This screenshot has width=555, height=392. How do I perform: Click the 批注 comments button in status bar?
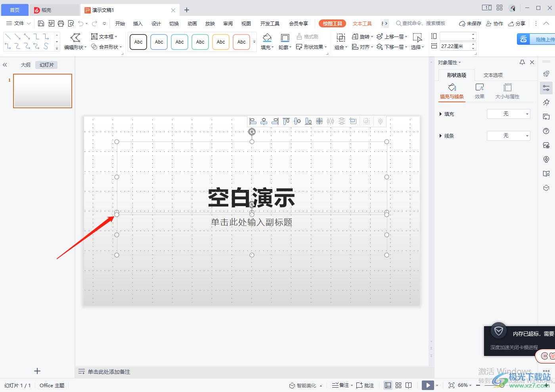[x=365, y=385]
